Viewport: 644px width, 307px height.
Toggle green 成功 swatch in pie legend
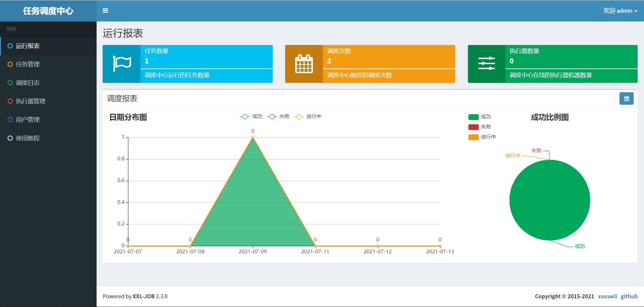[x=473, y=117]
